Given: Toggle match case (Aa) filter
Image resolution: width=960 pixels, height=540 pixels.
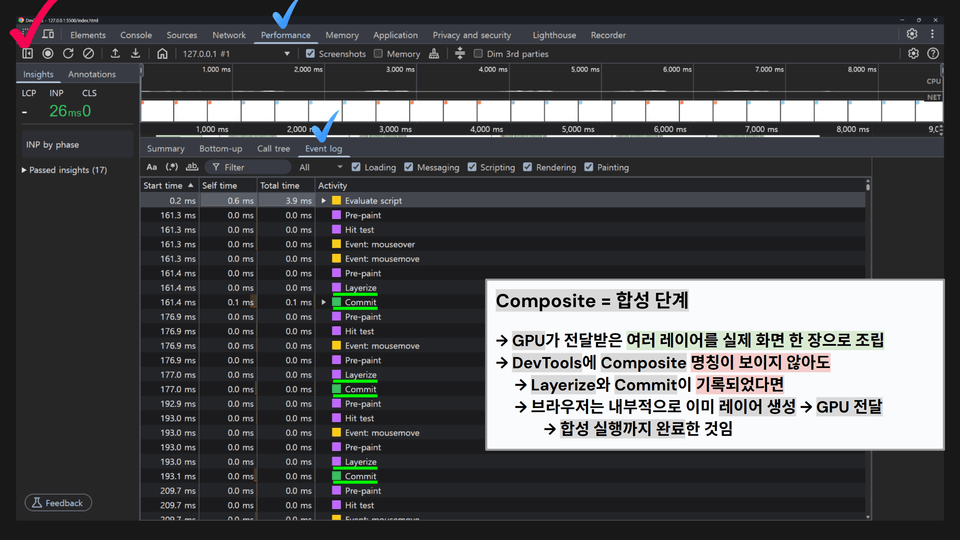Looking at the screenshot, I should (151, 167).
